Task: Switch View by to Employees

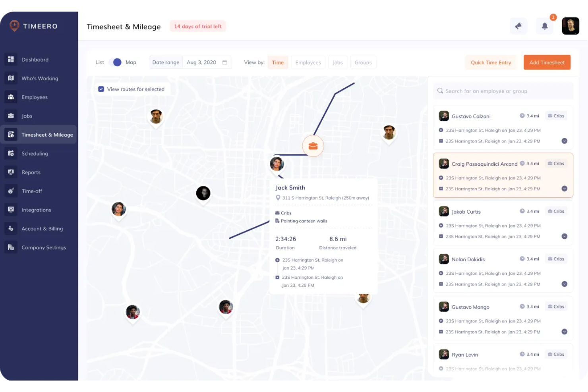Action: [308, 62]
